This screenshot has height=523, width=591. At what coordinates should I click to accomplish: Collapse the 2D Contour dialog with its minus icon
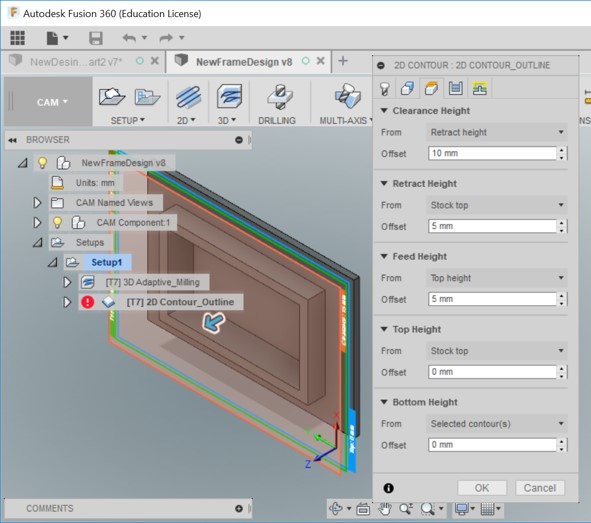tap(381, 66)
